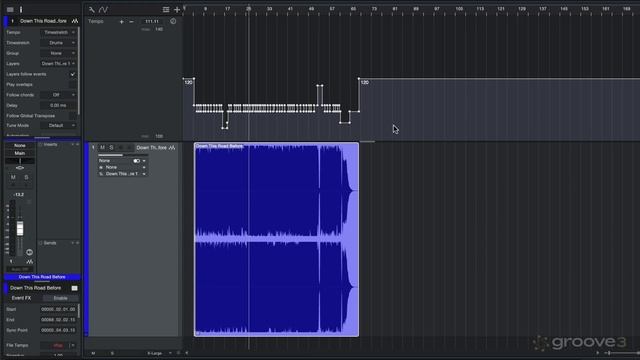This screenshot has height=360, width=640.
Task: Open the Layers dropdown
Action: pos(58,64)
